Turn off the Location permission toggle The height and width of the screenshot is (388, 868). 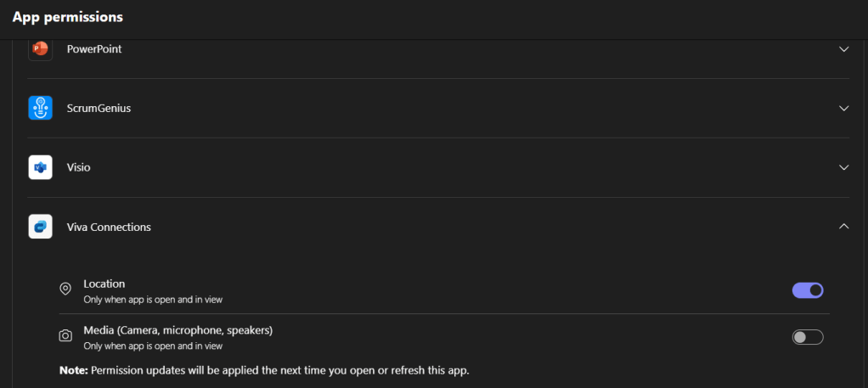click(x=808, y=290)
